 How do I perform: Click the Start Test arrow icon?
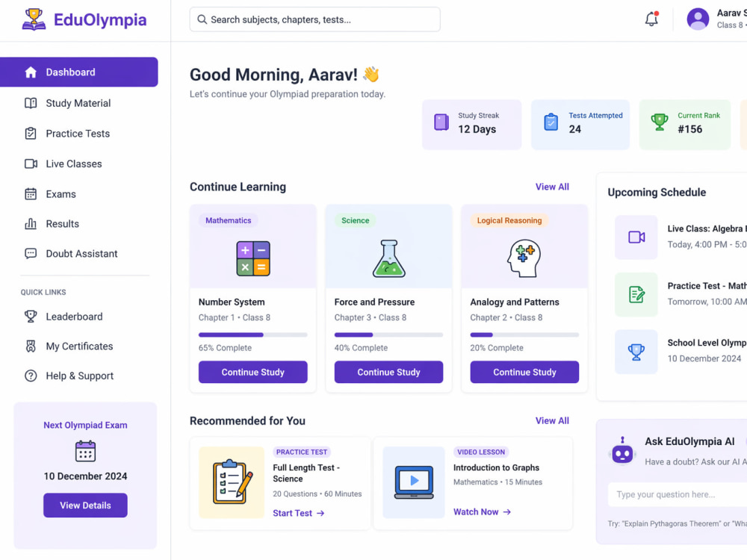pyautogui.click(x=320, y=513)
